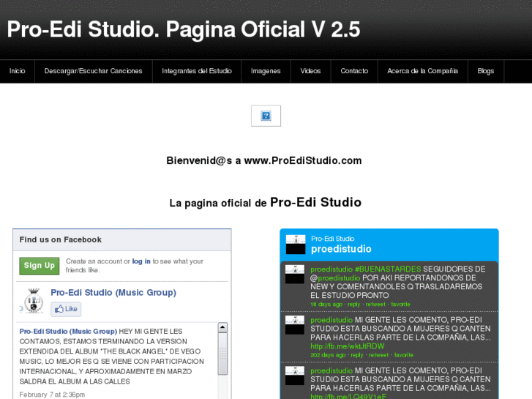Click the avatar of the 202 days ago tweet

(x=295, y=325)
